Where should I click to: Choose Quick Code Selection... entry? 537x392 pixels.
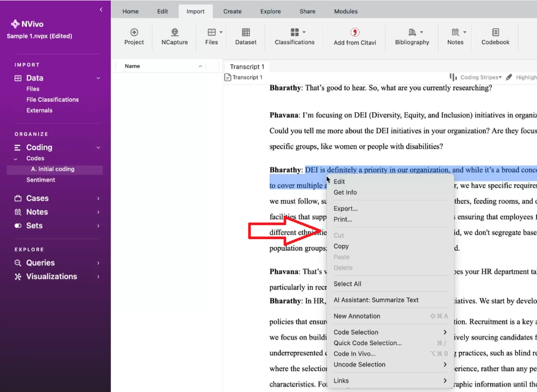[390, 343]
